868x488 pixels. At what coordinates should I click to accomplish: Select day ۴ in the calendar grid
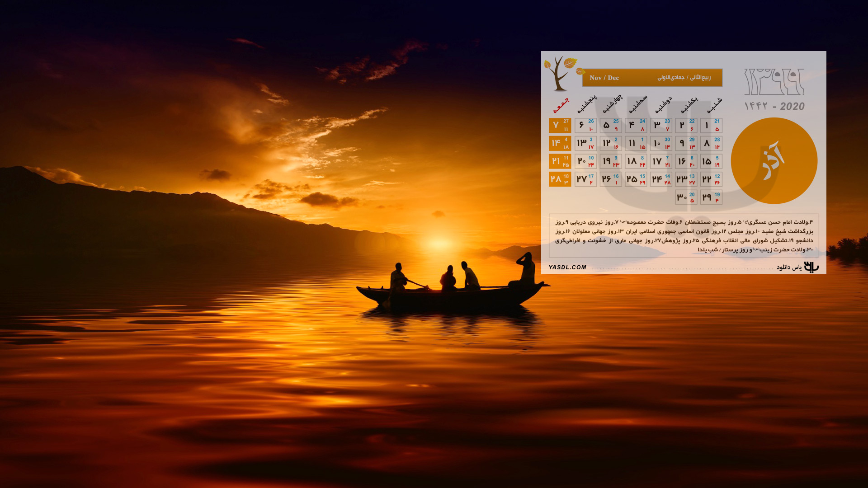pyautogui.click(x=636, y=125)
